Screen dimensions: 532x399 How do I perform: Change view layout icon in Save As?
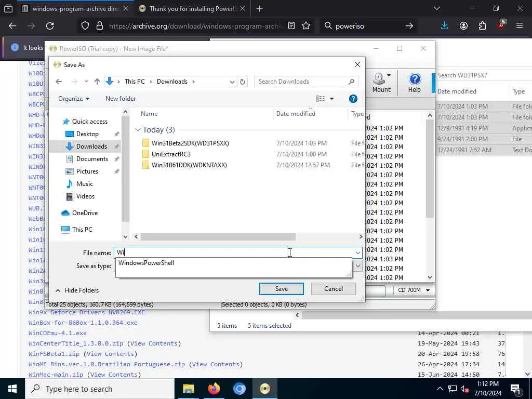click(320, 99)
